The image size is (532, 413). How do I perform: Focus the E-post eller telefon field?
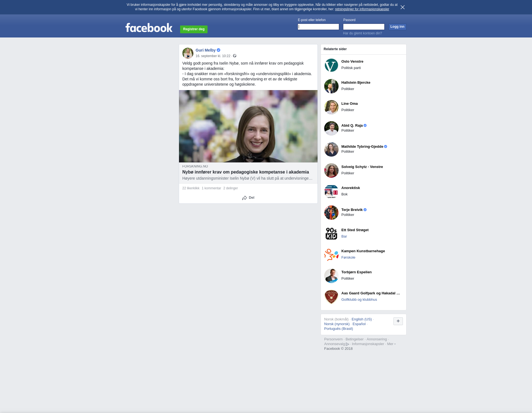click(318, 27)
